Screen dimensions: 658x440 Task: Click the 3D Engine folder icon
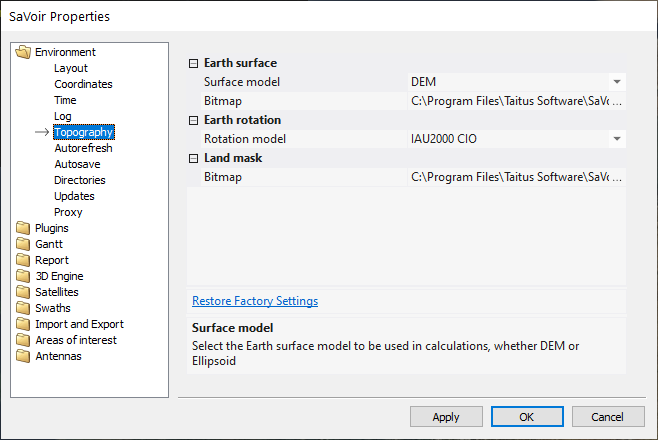click(x=24, y=276)
